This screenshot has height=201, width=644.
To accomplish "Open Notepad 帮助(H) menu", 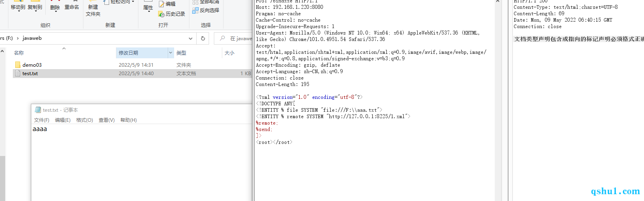I will point(128,120).
